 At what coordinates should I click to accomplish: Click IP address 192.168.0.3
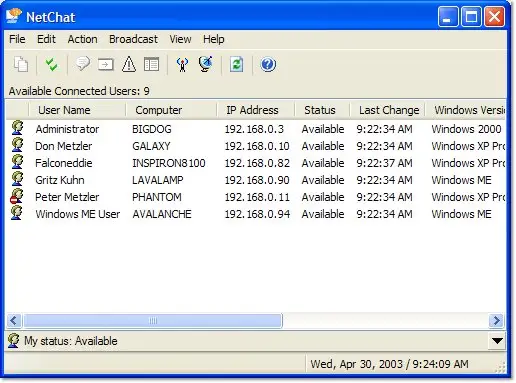pos(254,129)
